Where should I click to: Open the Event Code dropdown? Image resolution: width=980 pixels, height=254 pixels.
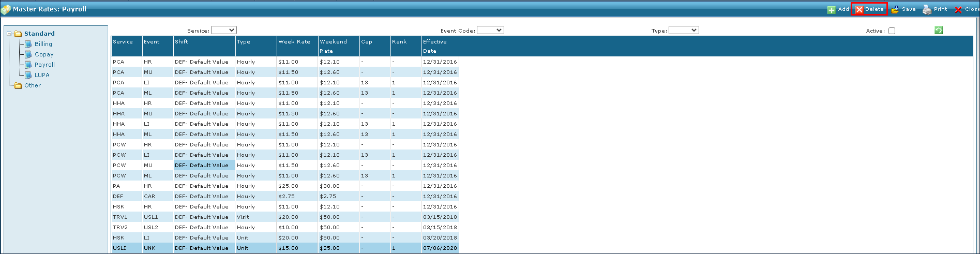point(490,31)
